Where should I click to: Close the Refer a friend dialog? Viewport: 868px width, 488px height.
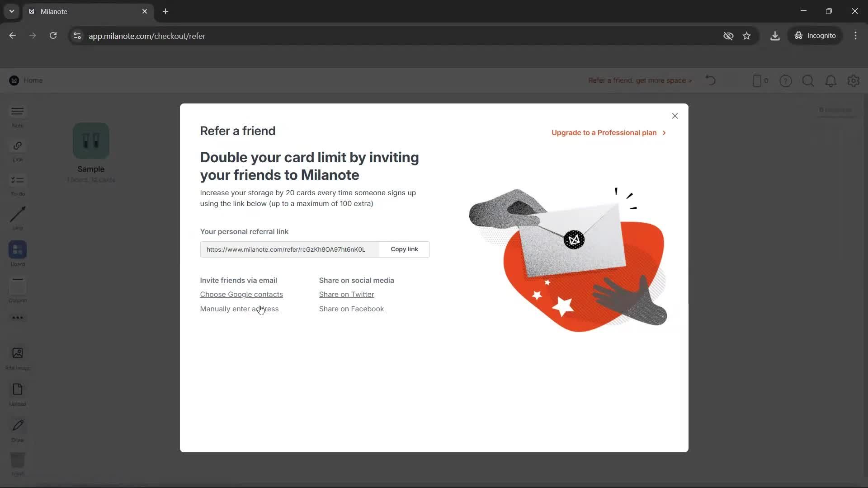pyautogui.click(x=675, y=116)
